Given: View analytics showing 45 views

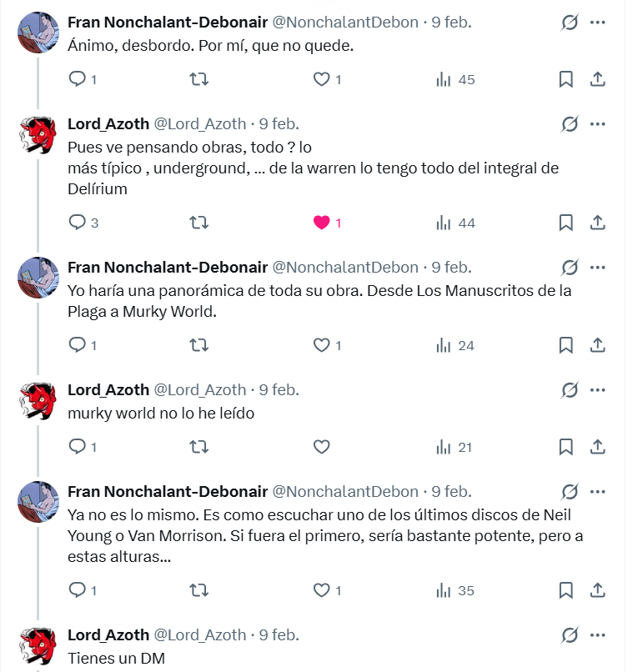Looking at the screenshot, I should pyautogui.click(x=455, y=80).
